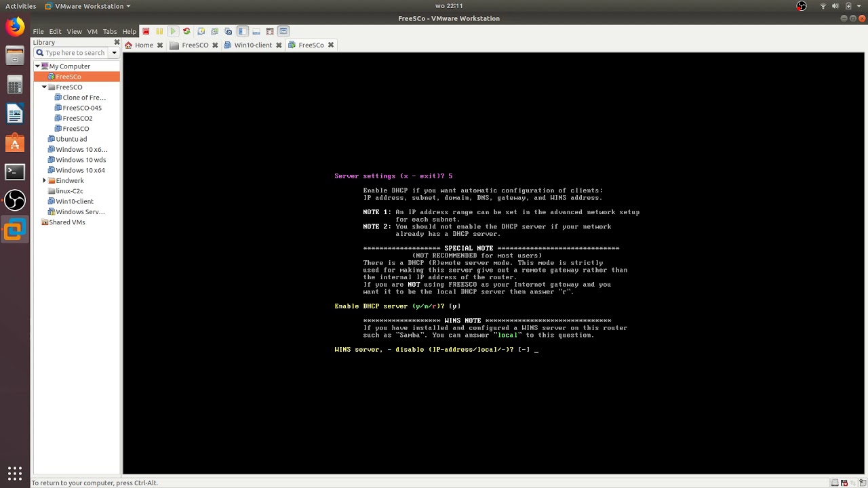Show Applications grid in the dock
This screenshot has width=868, height=488.
click(x=15, y=473)
